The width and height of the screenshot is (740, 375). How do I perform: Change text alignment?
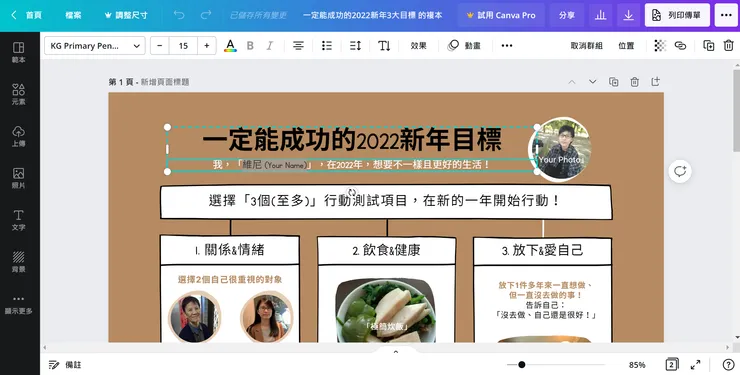pos(298,46)
